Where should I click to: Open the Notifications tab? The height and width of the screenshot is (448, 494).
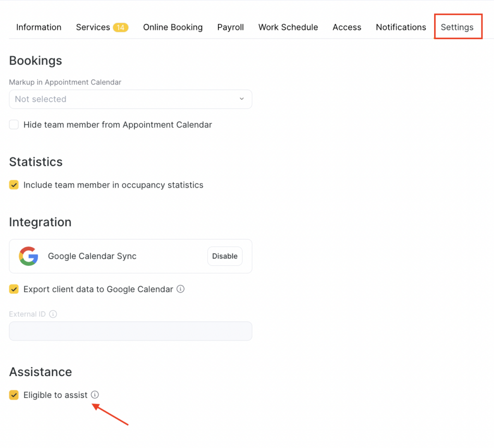(x=401, y=27)
